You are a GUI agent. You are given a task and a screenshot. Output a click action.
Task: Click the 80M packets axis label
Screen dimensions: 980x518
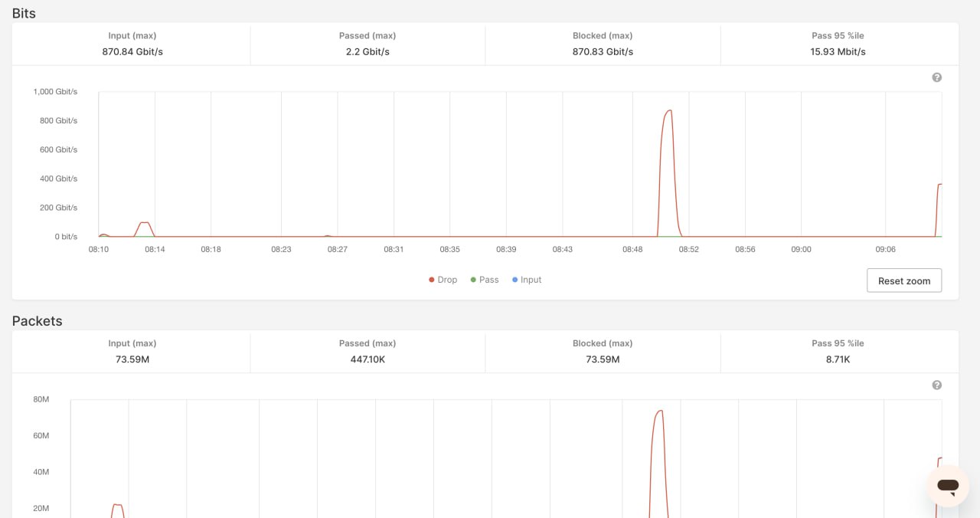pyautogui.click(x=41, y=399)
